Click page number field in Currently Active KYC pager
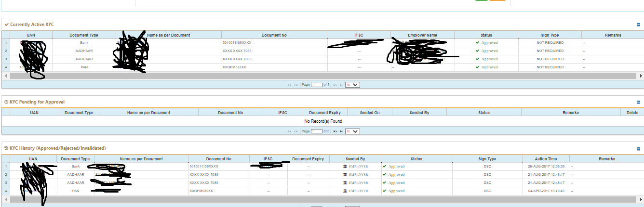 coord(317,85)
